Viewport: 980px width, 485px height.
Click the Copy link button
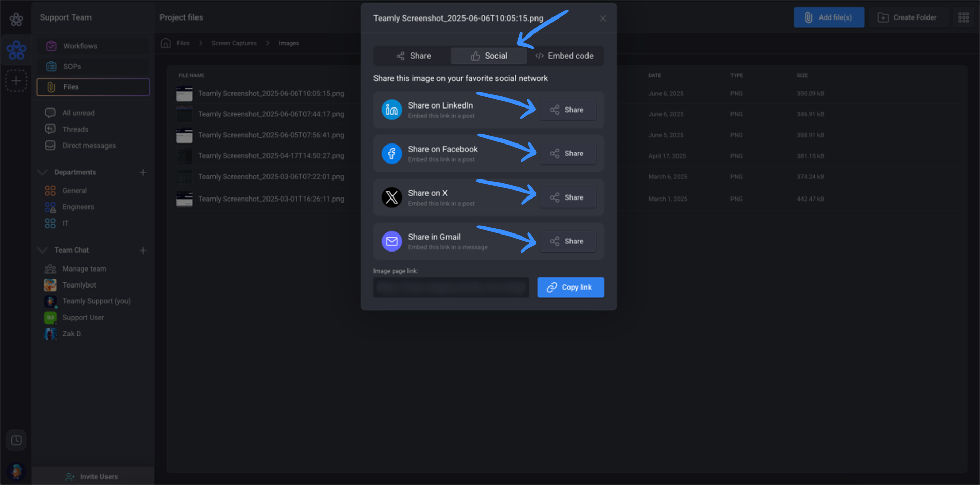571,288
